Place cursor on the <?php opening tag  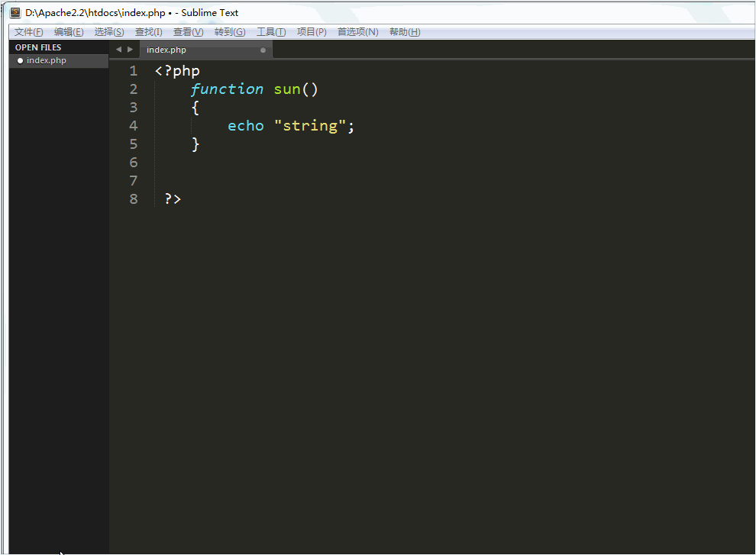point(177,71)
